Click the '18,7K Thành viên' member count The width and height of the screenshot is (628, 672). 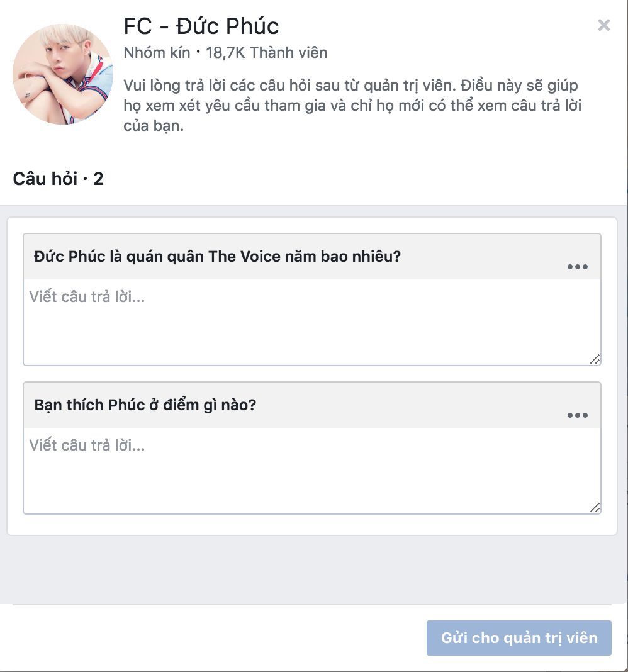(266, 53)
